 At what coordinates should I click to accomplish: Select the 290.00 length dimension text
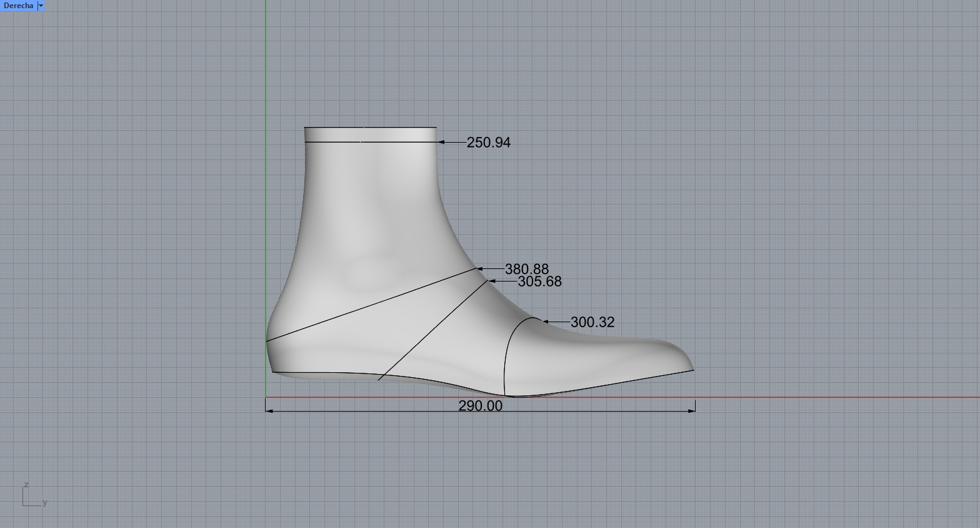click(x=480, y=405)
